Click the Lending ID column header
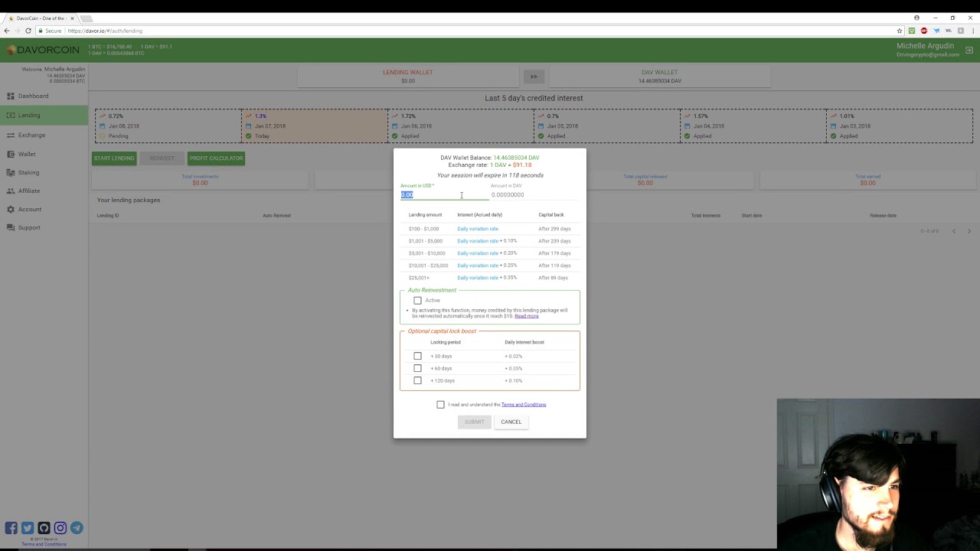Screen dimensions: 980x551 [108, 216]
